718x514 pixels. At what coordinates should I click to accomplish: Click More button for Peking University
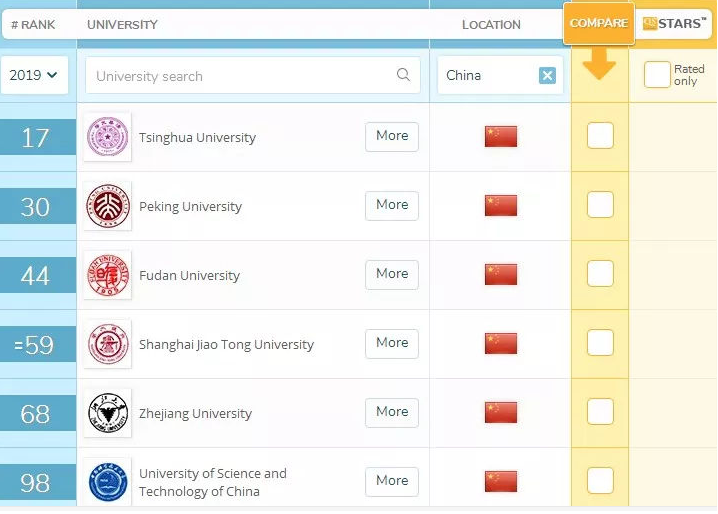coord(392,205)
